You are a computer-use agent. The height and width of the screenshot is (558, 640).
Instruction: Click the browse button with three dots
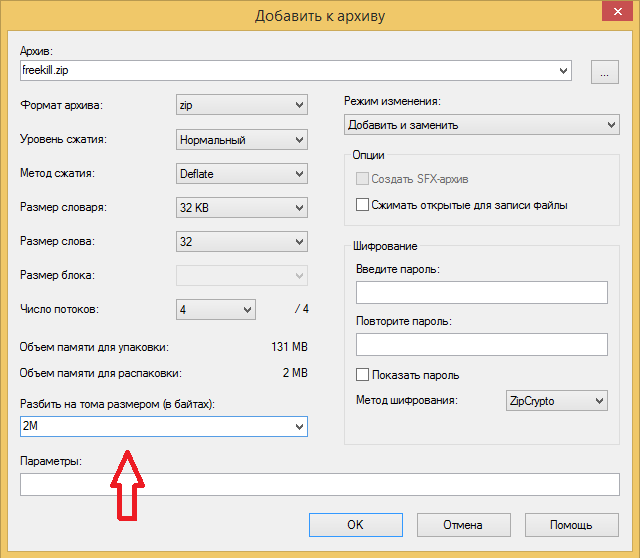coord(605,71)
